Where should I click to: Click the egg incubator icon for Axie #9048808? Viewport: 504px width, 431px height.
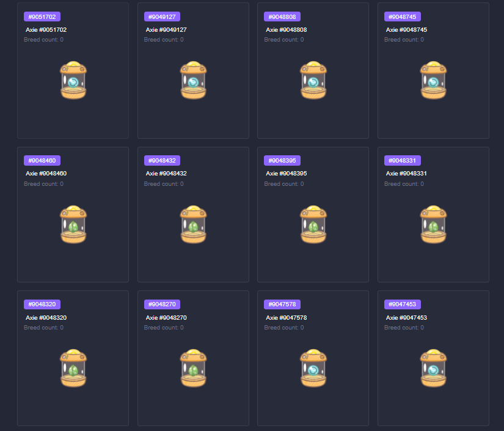point(313,80)
